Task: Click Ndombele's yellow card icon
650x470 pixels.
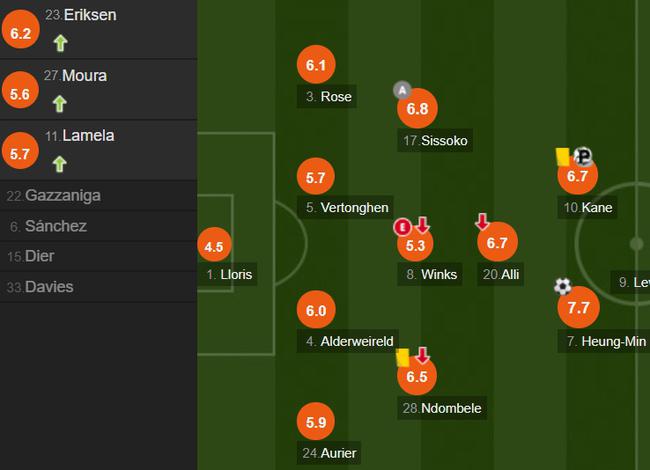Action: (403, 357)
